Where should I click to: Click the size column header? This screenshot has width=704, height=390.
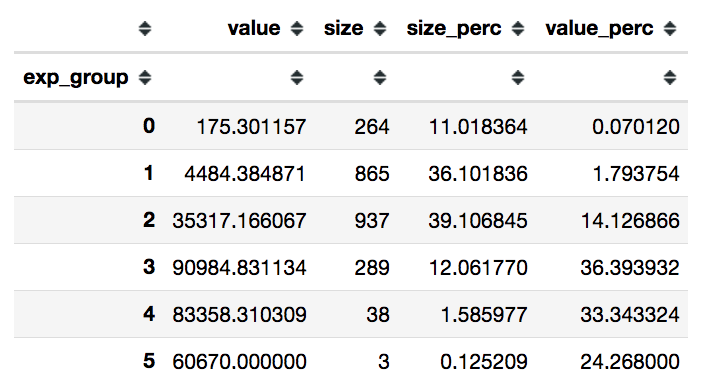coord(343,29)
